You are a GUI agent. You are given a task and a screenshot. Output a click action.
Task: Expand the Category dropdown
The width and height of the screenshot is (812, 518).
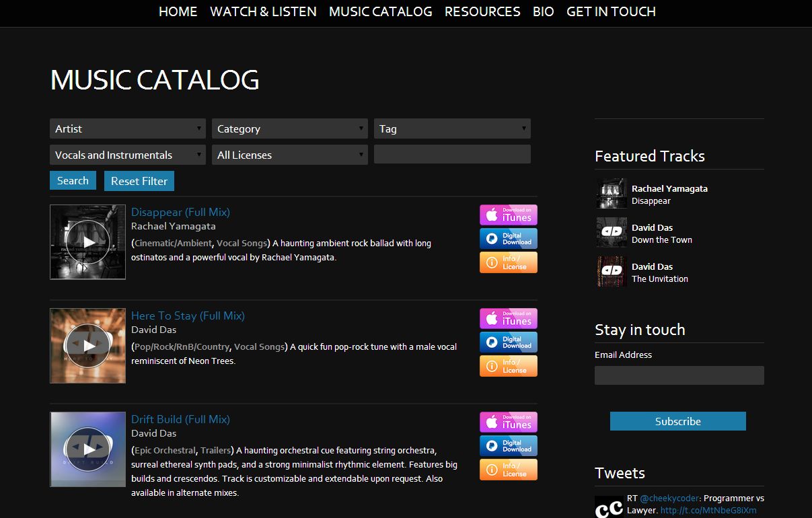[x=289, y=128]
